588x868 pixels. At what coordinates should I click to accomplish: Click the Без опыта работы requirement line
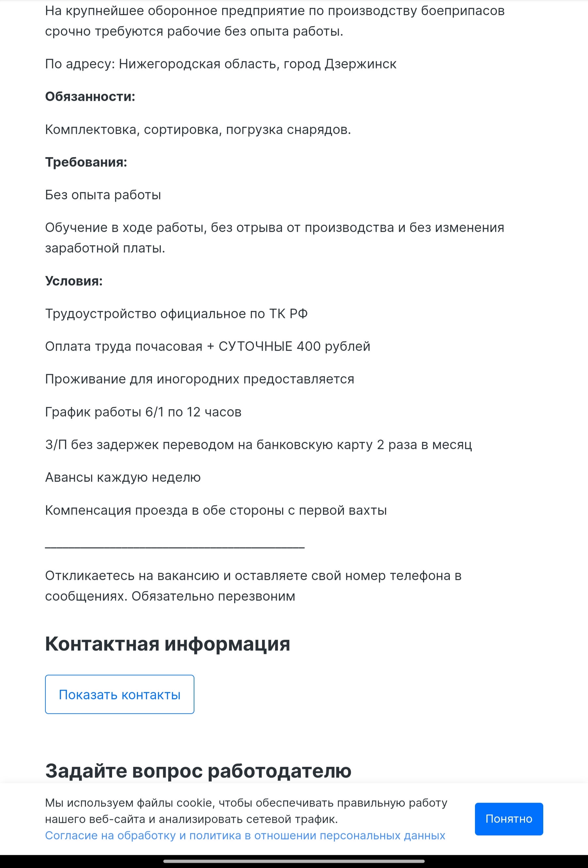point(103,195)
